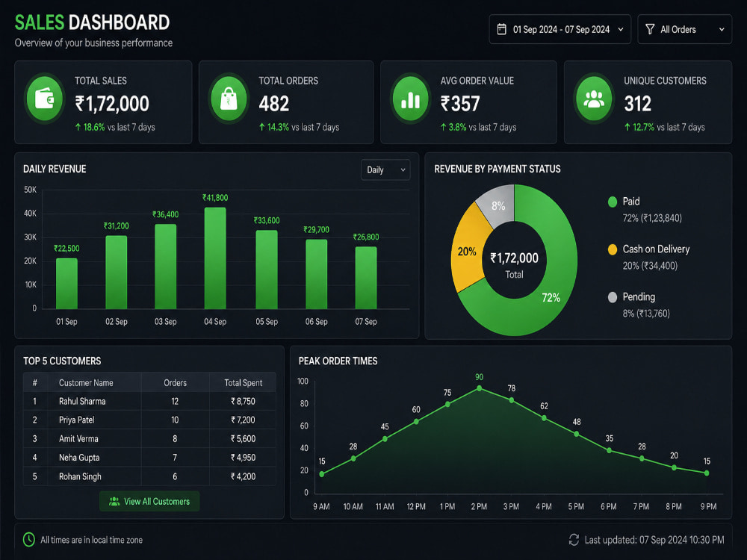Click the 12 PM data point labeled 60
The width and height of the screenshot is (747, 560).
tap(416, 421)
